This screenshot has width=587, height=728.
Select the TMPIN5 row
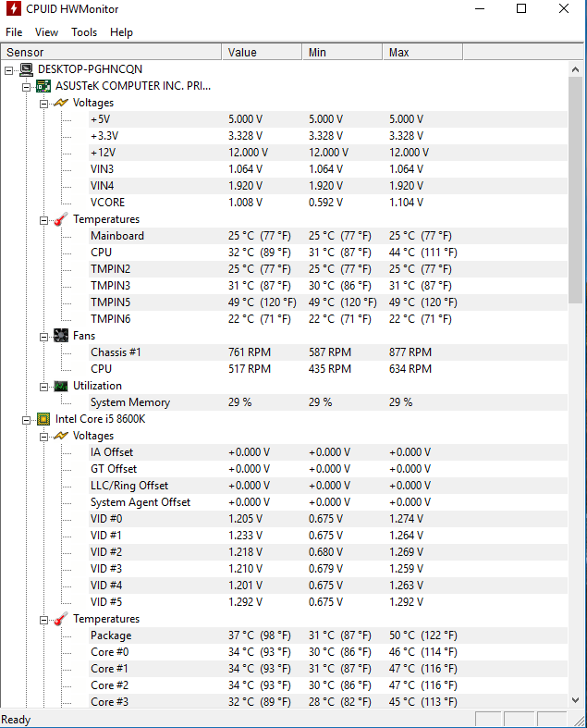(328, 302)
